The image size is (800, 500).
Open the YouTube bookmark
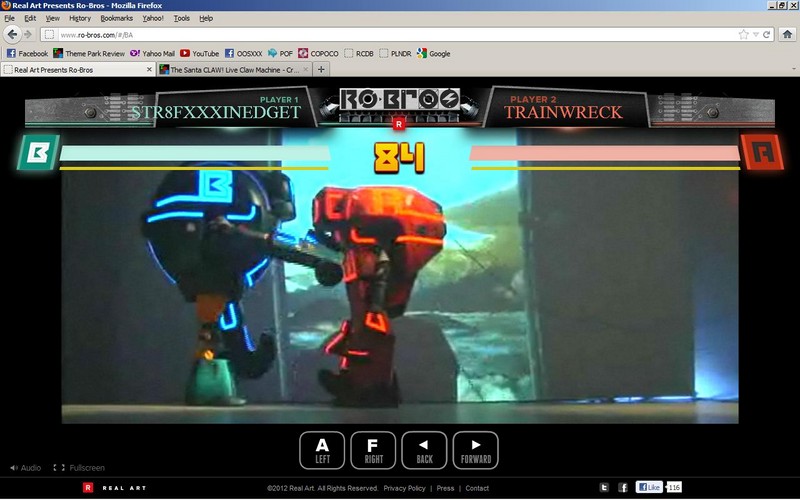199,53
